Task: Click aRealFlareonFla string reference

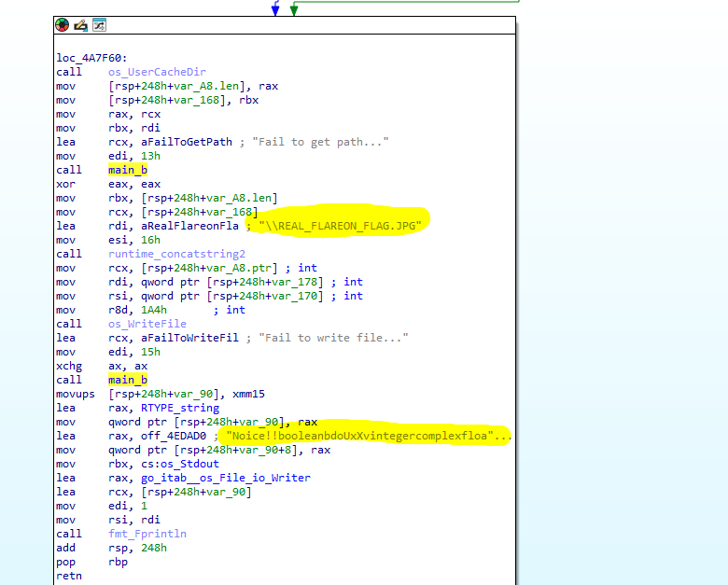Action: (x=189, y=226)
